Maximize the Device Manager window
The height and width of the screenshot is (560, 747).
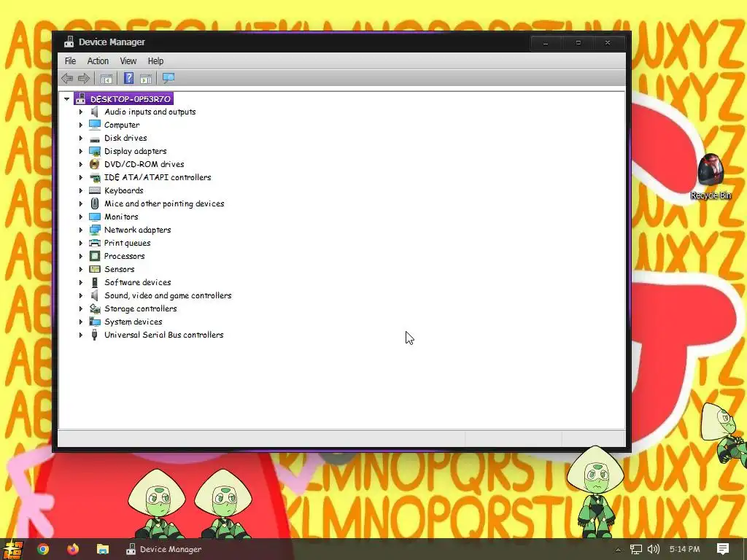(578, 42)
